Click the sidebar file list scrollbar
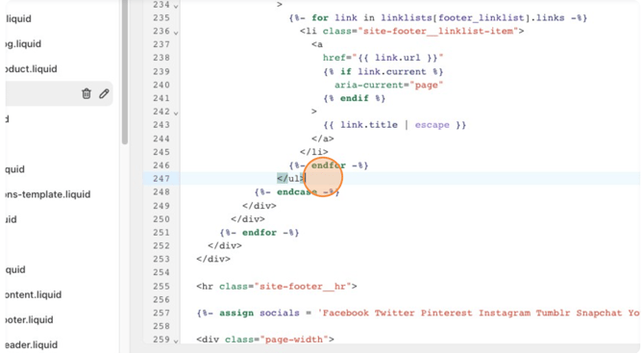The height and width of the screenshot is (353, 644). [x=125, y=72]
